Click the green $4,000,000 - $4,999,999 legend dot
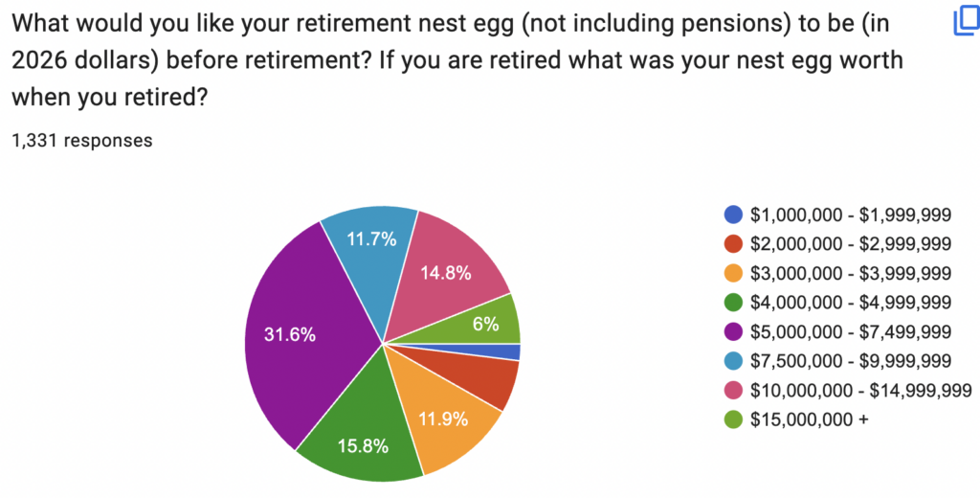The width and height of the screenshot is (980, 498). point(733,303)
